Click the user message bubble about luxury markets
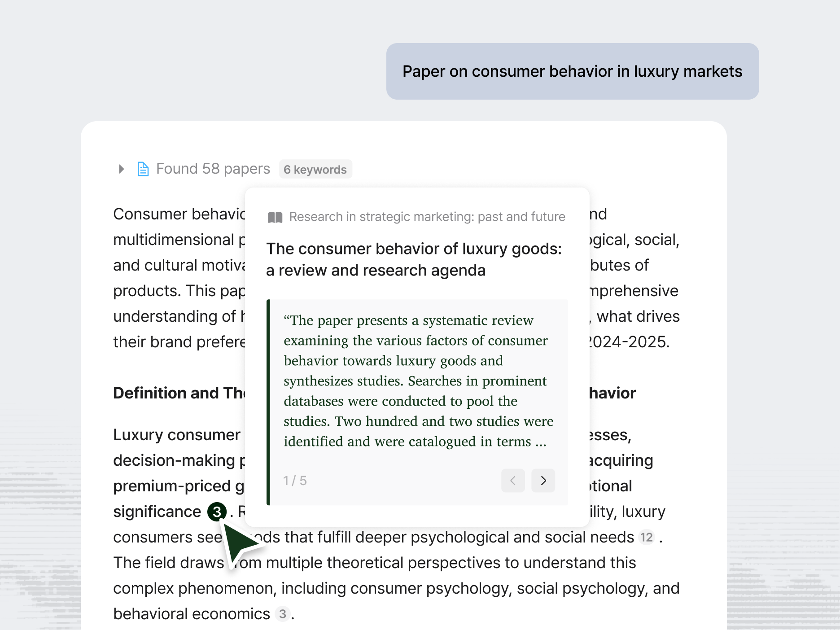 (572, 71)
